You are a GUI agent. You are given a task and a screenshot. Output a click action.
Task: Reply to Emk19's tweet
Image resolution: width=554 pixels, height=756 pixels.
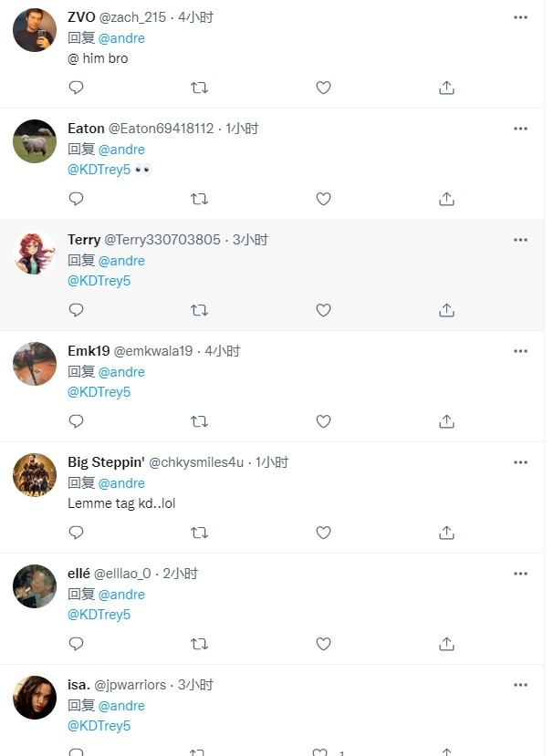[x=77, y=421]
